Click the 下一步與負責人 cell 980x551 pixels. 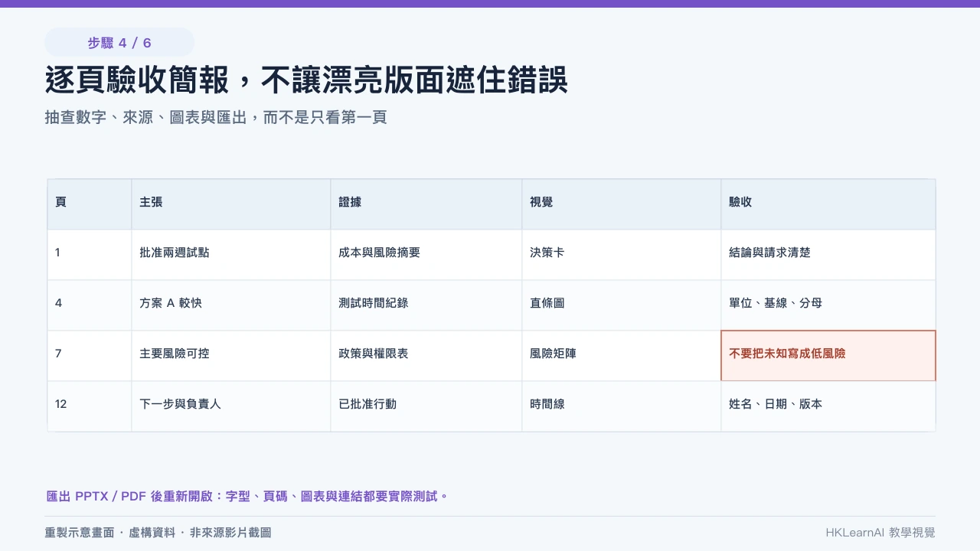click(x=231, y=406)
